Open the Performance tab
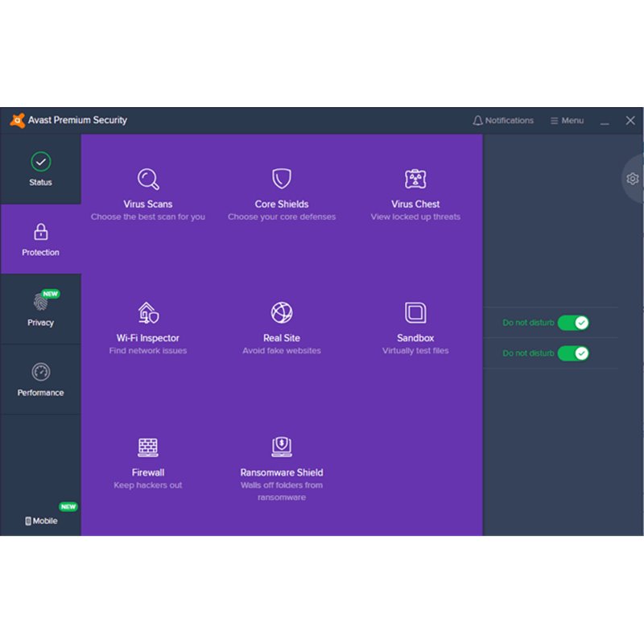The image size is (644, 644). [x=40, y=379]
